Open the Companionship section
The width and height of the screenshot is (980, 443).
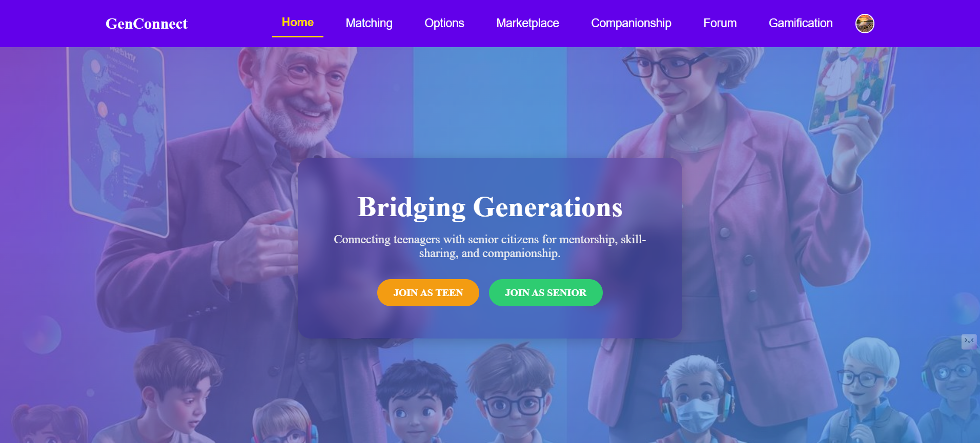[631, 23]
